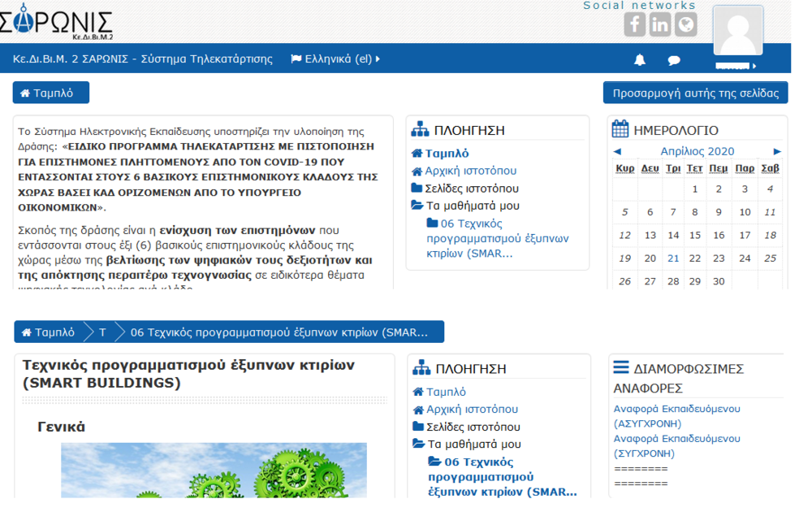Go to next month in calendar

click(777, 152)
